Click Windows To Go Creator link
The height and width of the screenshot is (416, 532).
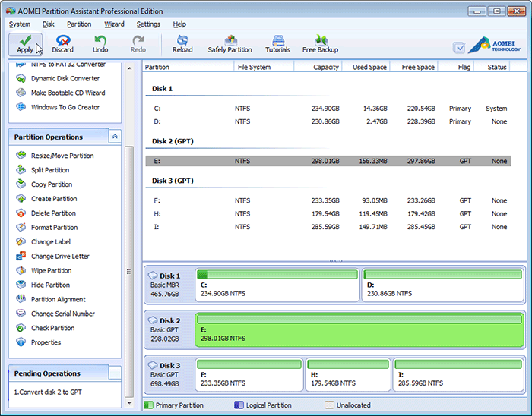click(x=65, y=107)
